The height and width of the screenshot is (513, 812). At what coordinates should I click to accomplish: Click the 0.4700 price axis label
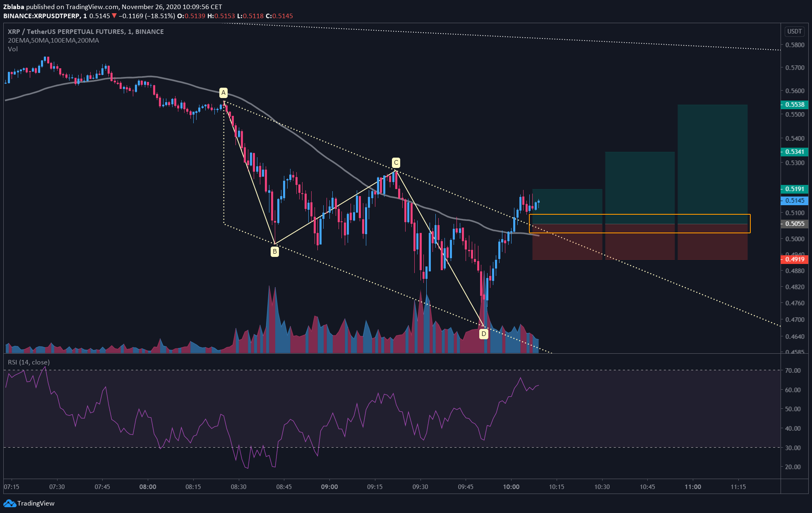point(795,320)
